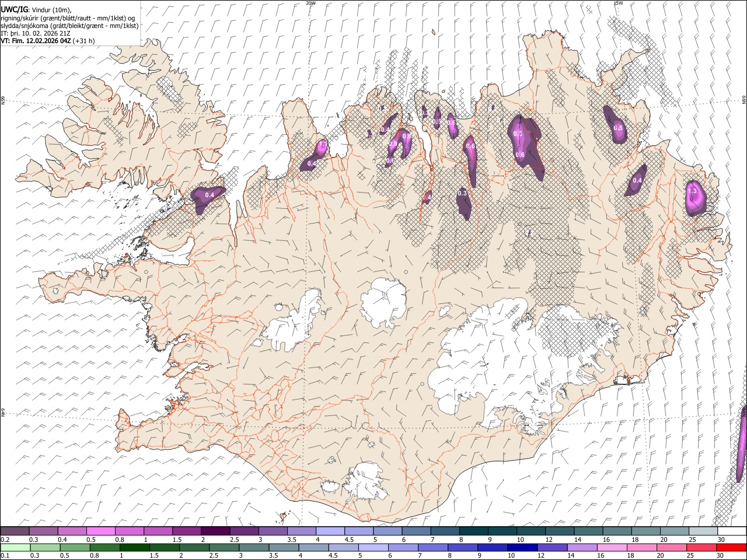The height and width of the screenshot is (560, 747).
Task: Click the 0.3 value in the dark purple blob
Action: click(463, 193)
